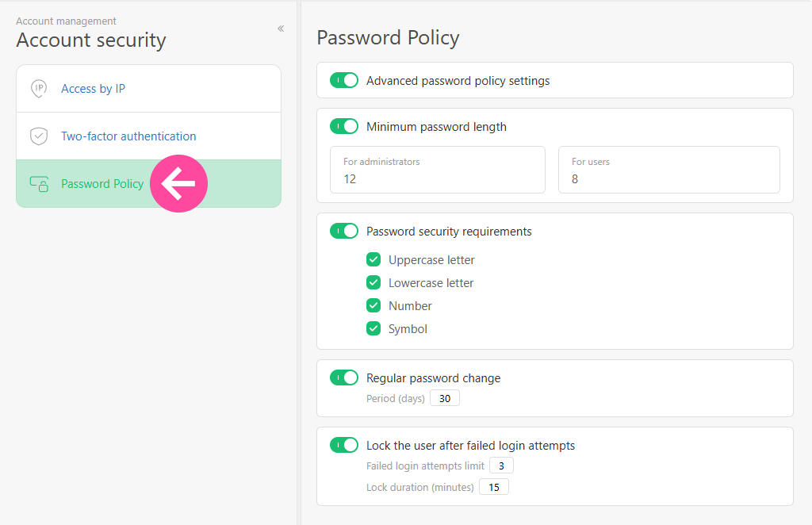Turn off Password security requirements
The image size is (812, 525).
pos(344,232)
